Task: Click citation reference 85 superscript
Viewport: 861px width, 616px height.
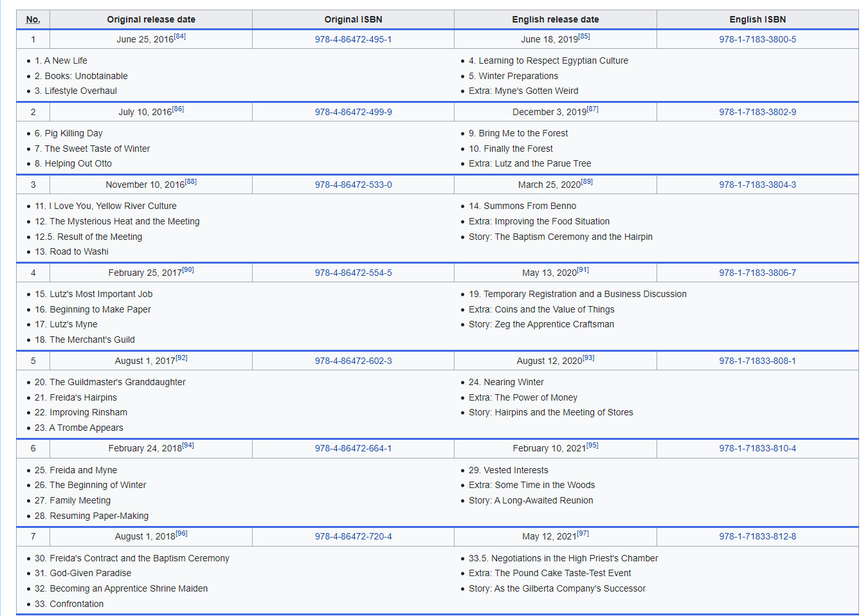Action: (584, 37)
